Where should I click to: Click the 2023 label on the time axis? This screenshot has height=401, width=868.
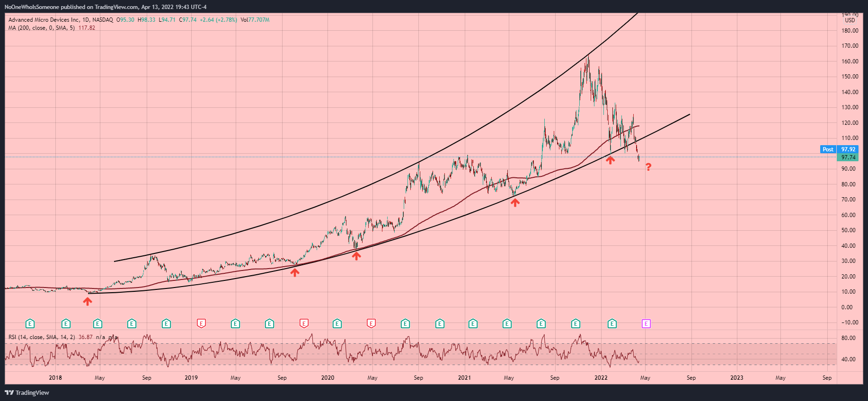736,378
